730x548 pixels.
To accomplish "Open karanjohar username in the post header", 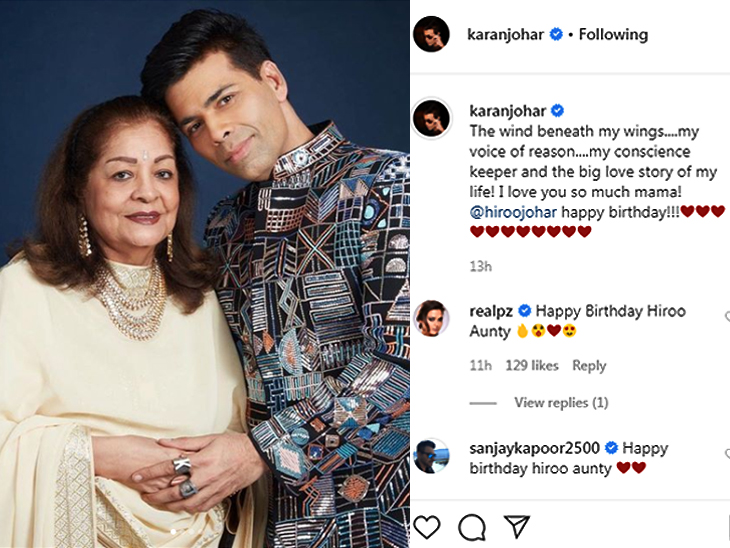I will [x=506, y=34].
